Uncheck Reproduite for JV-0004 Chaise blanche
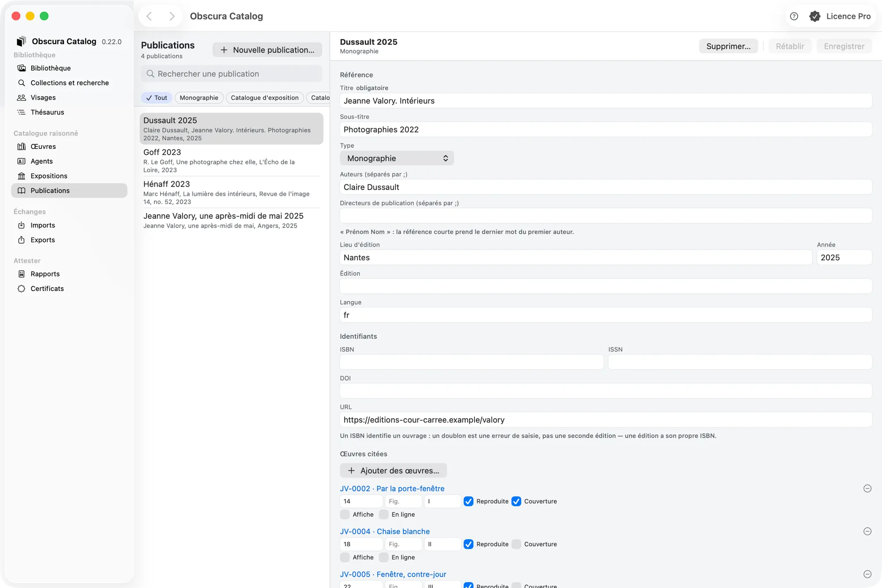The height and width of the screenshot is (588, 882). (468, 544)
